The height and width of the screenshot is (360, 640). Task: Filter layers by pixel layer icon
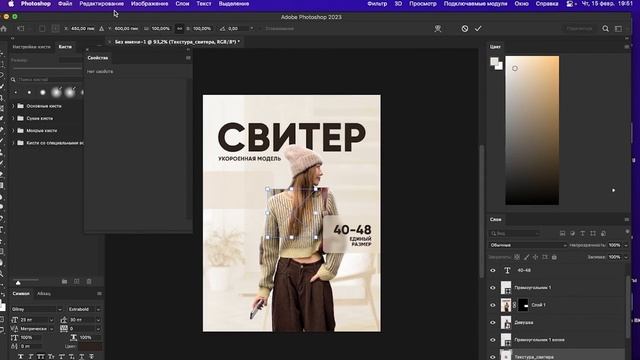click(x=562, y=233)
